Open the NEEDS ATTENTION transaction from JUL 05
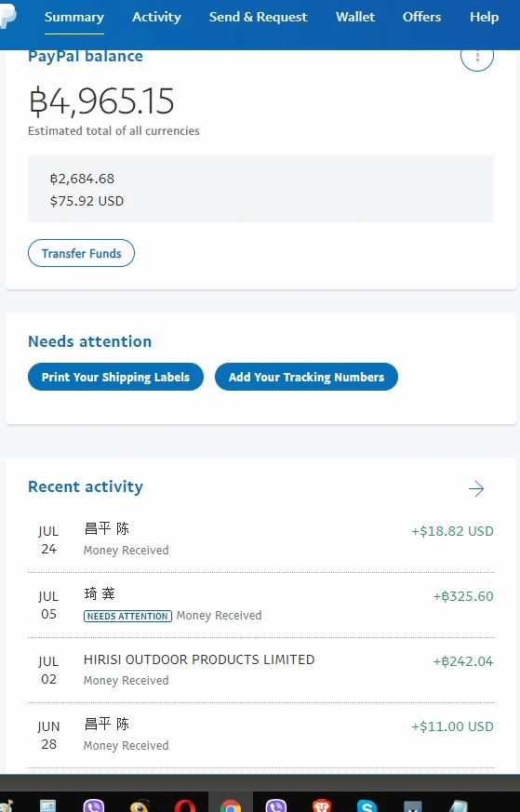 (x=260, y=605)
